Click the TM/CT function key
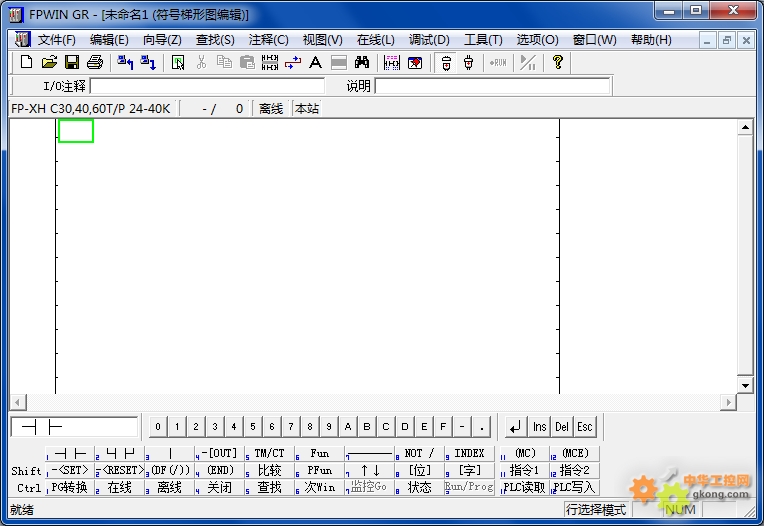Viewport: 764px width, 526px height. coord(269,453)
